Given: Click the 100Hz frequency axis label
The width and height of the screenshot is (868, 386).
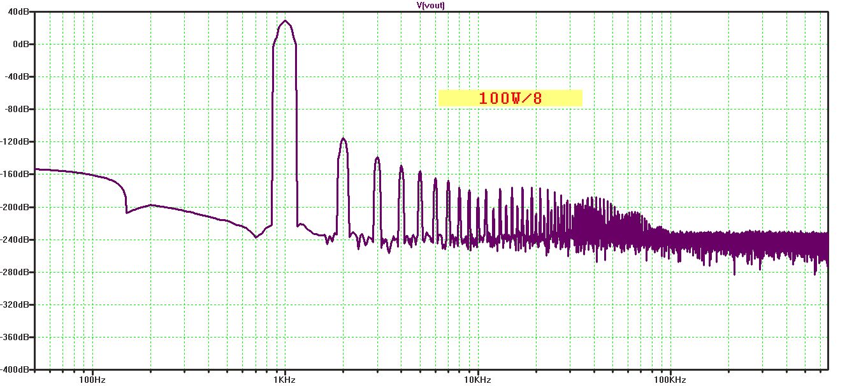Looking at the screenshot, I should coord(92,380).
